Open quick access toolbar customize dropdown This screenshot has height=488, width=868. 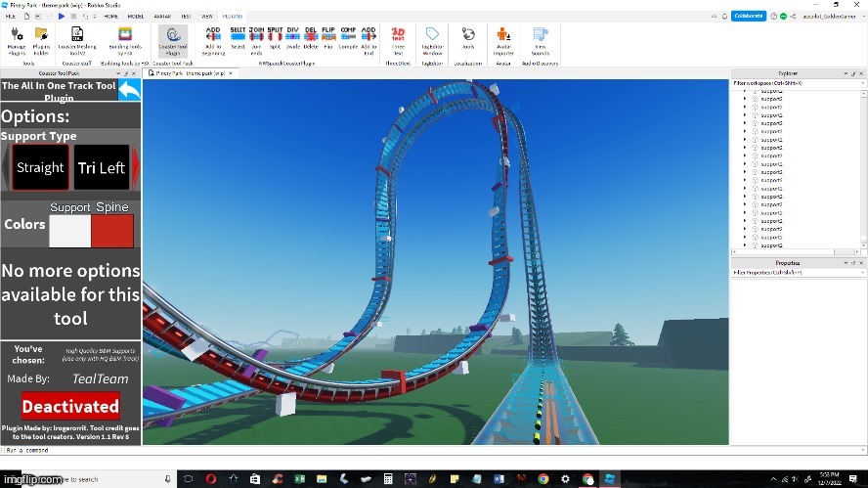(95, 16)
